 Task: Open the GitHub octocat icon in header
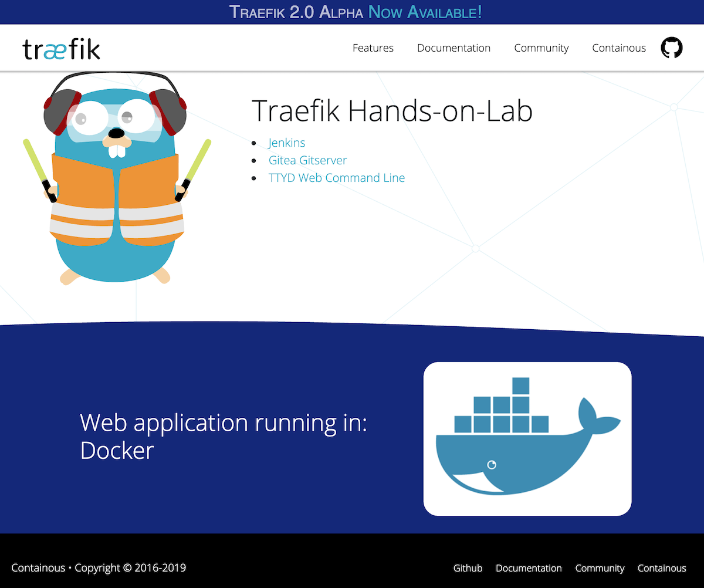[672, 48]
